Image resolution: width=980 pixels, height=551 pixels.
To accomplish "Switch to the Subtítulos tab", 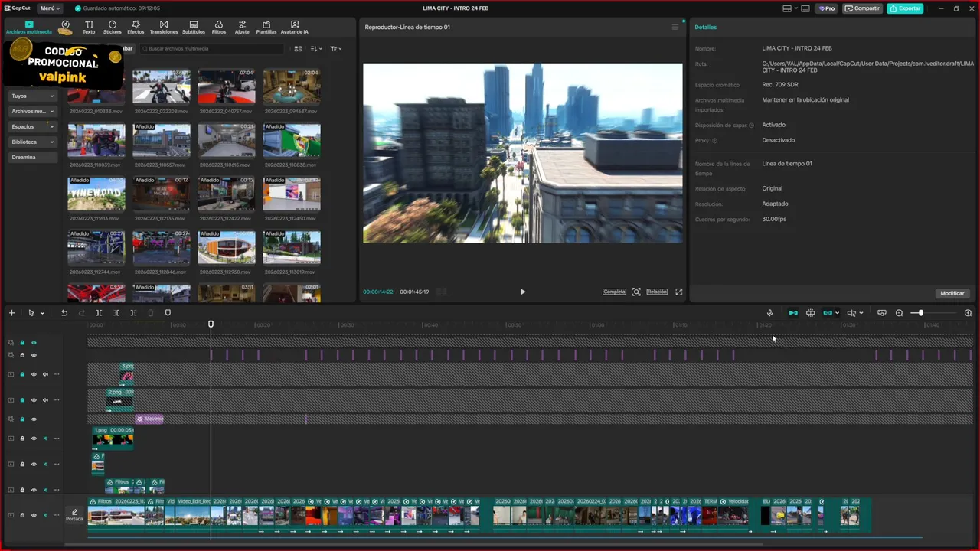I will pyautogui.click(x=193, y=28).
